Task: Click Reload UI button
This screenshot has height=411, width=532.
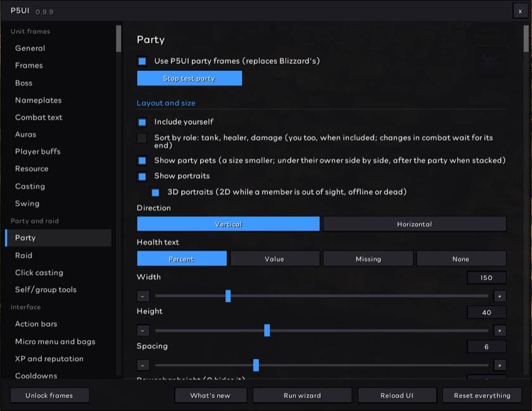Action: click(397, 395)
